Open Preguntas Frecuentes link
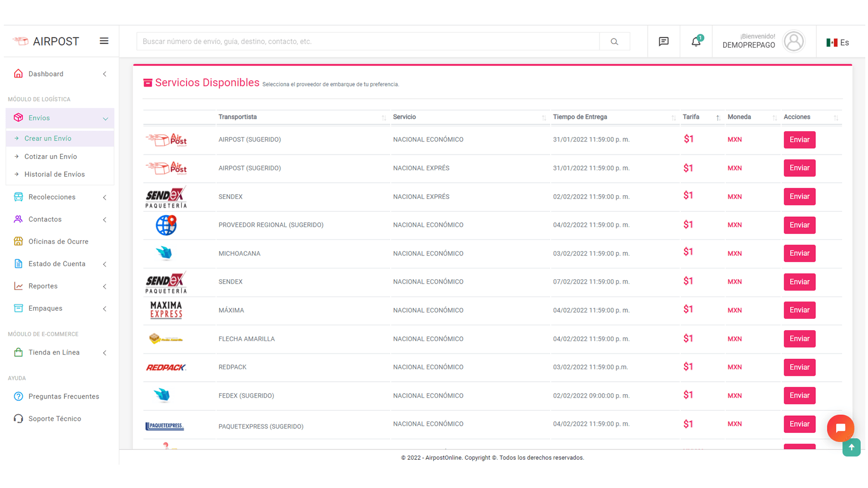868x488 pixels. (63, 396)
